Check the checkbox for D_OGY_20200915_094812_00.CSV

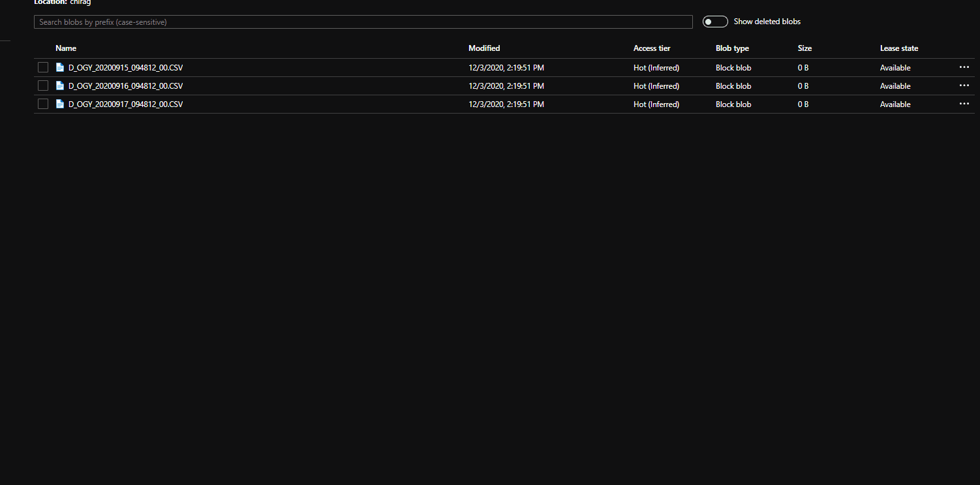[x=42, y=67]
